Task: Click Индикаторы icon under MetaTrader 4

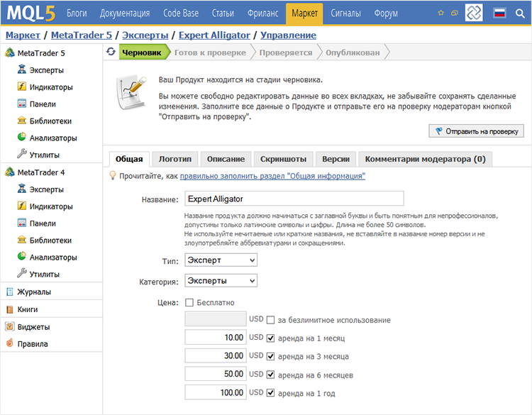Action: click(x=22, y=205)
